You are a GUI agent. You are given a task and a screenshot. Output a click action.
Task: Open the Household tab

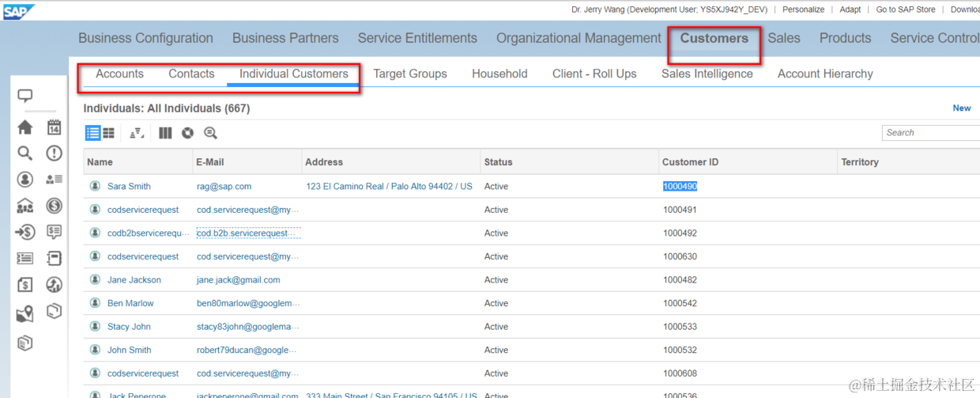tap(499, 74)
